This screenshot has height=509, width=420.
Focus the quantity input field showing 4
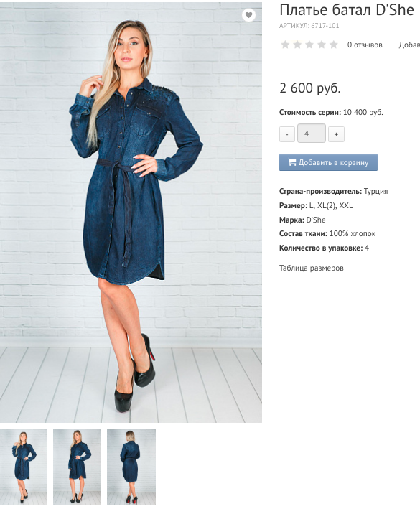point(312,133)
